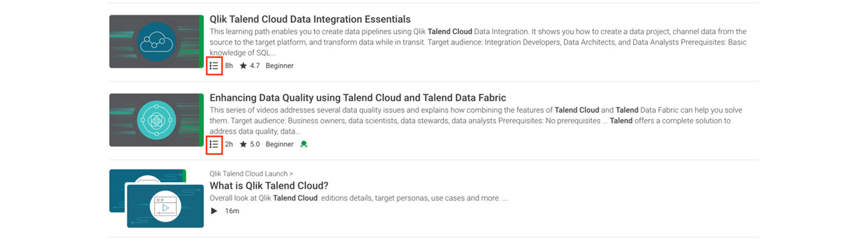Open What is Qlik Talend Cloud? title
868x240 pixels.
click(x=269, y=186)
